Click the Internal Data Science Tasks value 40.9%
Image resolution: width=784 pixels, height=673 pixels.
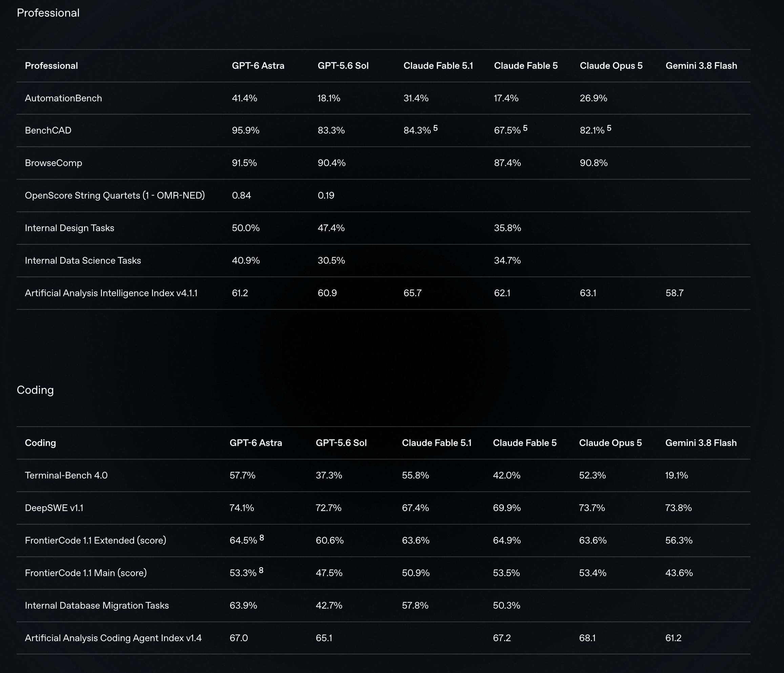click(246, 260)
